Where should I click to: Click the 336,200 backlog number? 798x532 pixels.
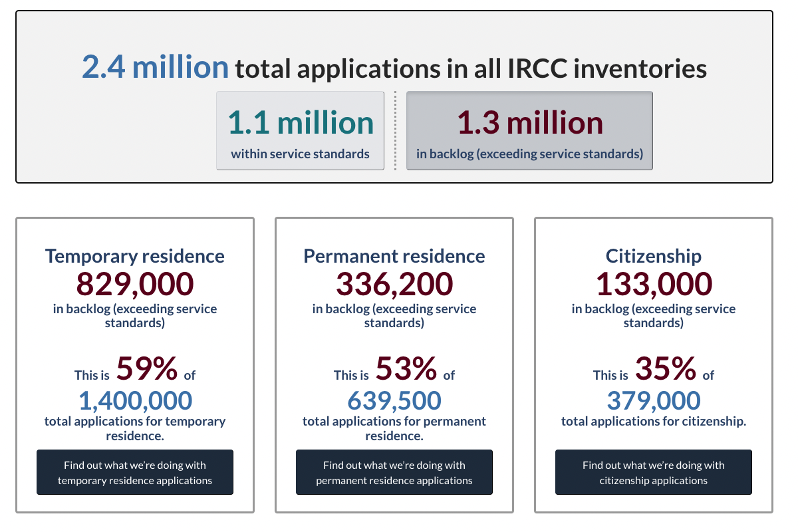pos(394,285)
